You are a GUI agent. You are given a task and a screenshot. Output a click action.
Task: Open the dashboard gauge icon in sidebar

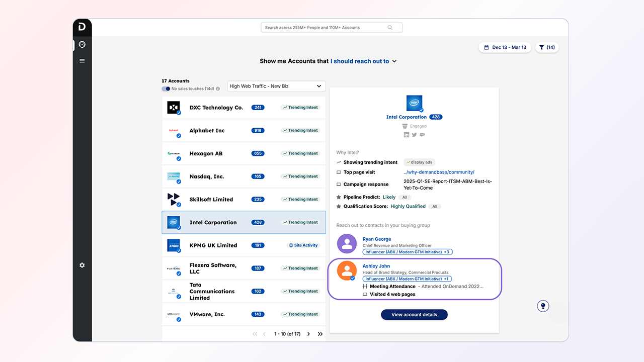82,44
